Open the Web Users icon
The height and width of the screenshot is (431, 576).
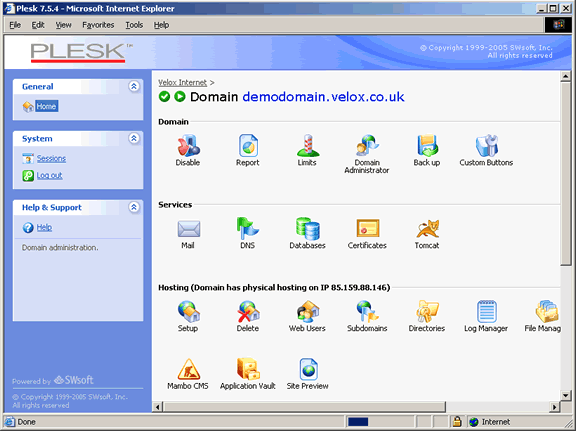(308, 312)
